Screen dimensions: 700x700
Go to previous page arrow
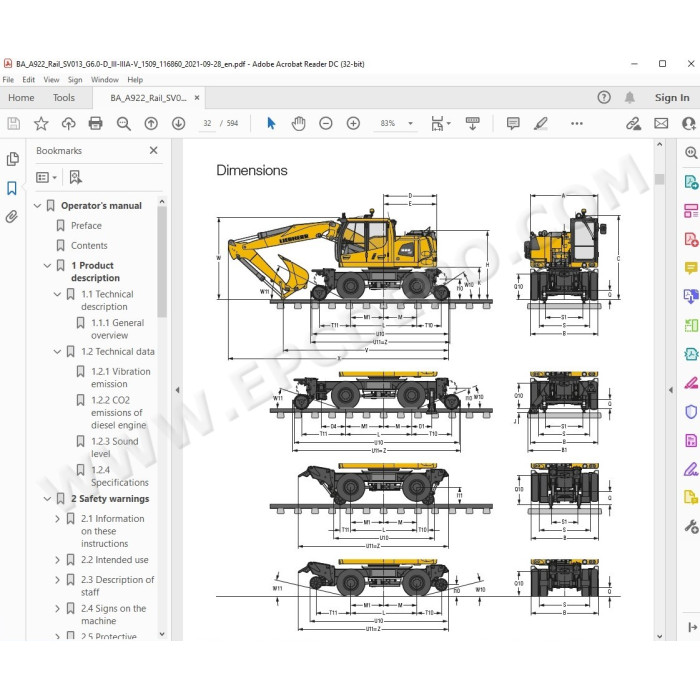pos(151,123)
